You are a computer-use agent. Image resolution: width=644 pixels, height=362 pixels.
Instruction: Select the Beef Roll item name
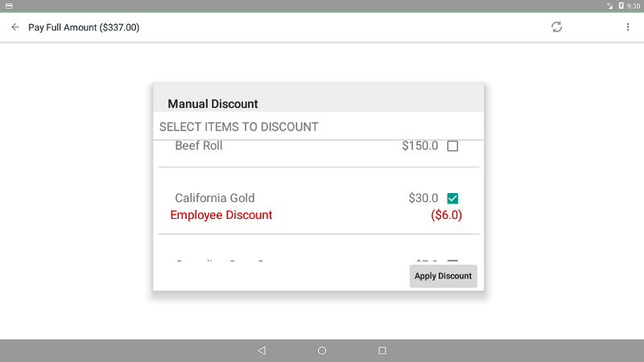point(199,146)
